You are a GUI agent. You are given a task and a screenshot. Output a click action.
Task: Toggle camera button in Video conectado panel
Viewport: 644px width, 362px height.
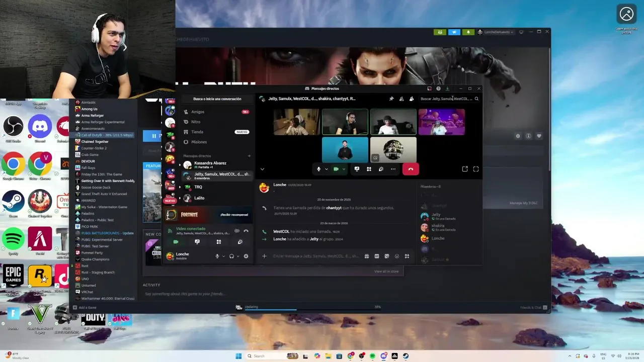click(176, 242)
